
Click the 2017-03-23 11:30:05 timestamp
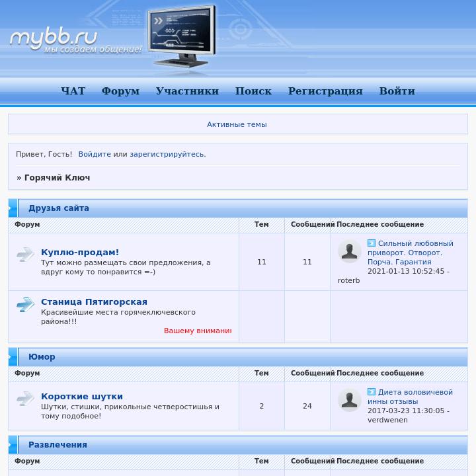coord(406,411)
